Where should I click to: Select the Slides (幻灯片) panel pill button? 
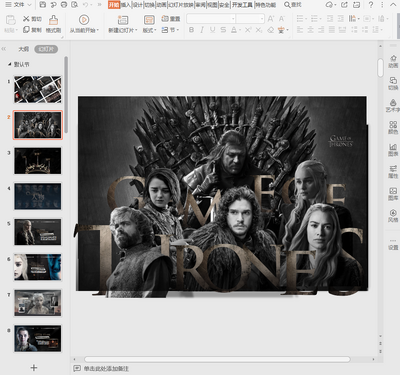click(x=46, y=49)
